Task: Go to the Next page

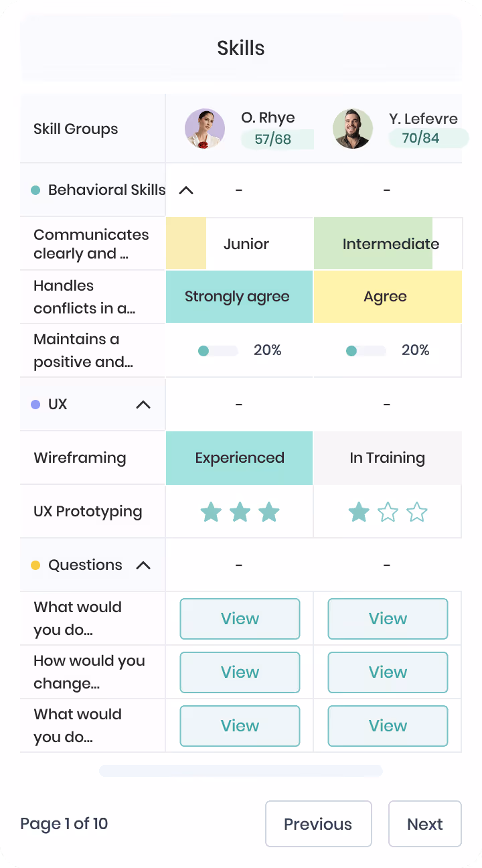Action: point(425,824)
